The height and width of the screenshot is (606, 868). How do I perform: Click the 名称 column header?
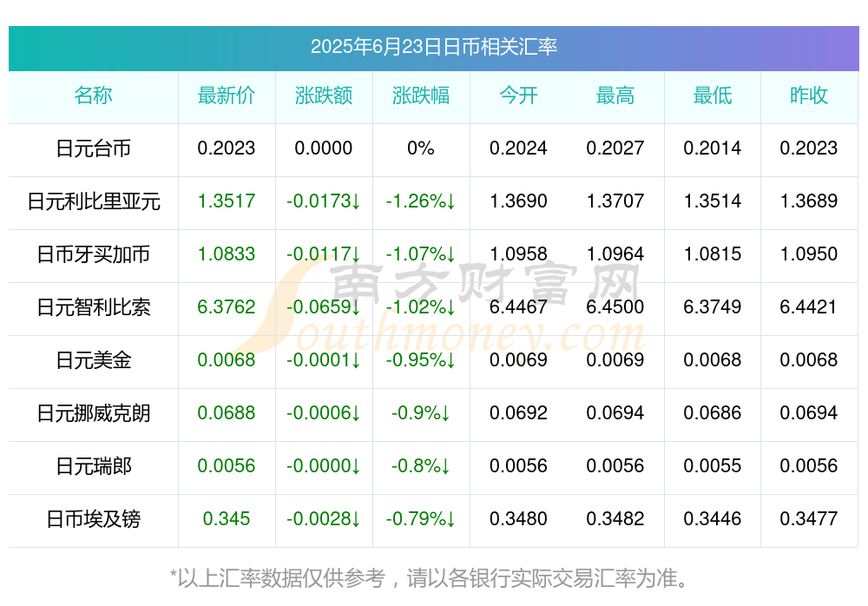pyautogui.click(x=93, y=96)
